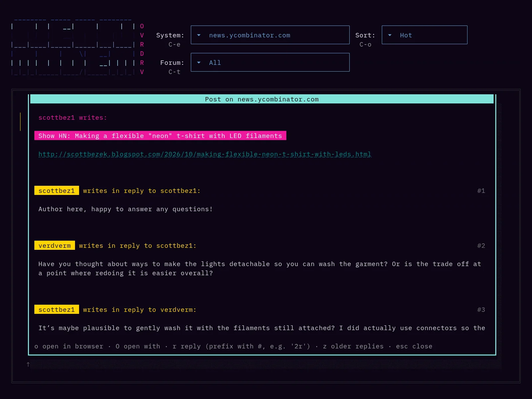This screenshot has width=532, height=399.
Task: Click the 'C-e' shortcut hint
Action: [x=174, y=44]
